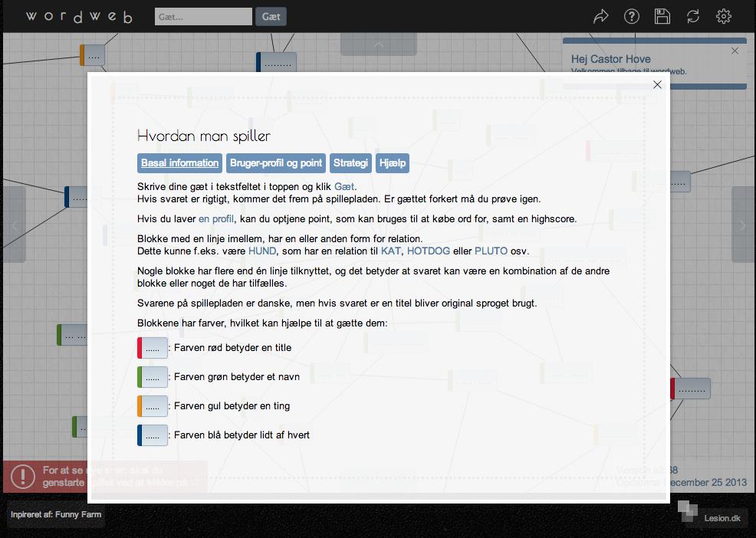Click the save floppy disk icon
Image resolution: width=756 pixels, height=538 pixels.
[x=662, y=15]
